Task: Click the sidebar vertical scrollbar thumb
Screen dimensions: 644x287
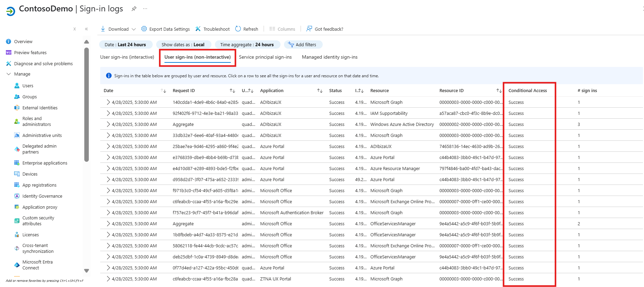Action: (86, 105)
